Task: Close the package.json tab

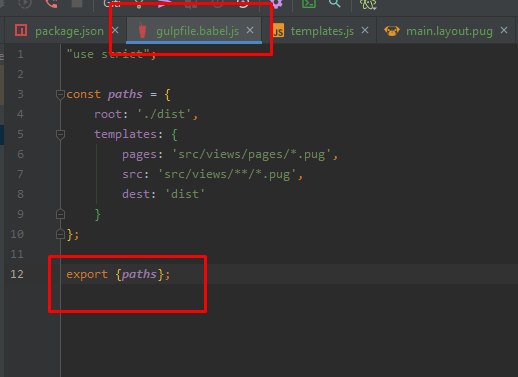Action: pos(115,30)
